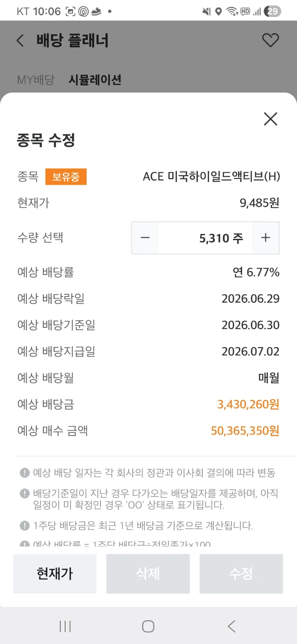The width and height of the screenshot is (297, 644).
Task: Tap the 예상 배당금 3,430,260원 value
Action: coord(248,405)
